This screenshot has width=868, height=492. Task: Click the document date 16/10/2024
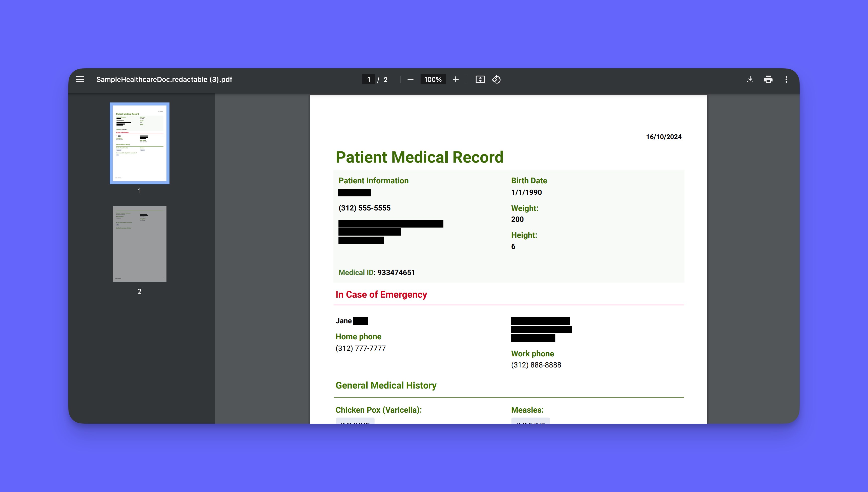(663, 137)
